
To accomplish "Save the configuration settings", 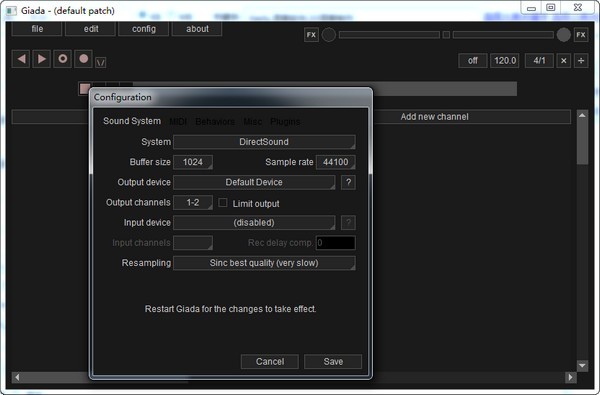I will tap(333, 361).
